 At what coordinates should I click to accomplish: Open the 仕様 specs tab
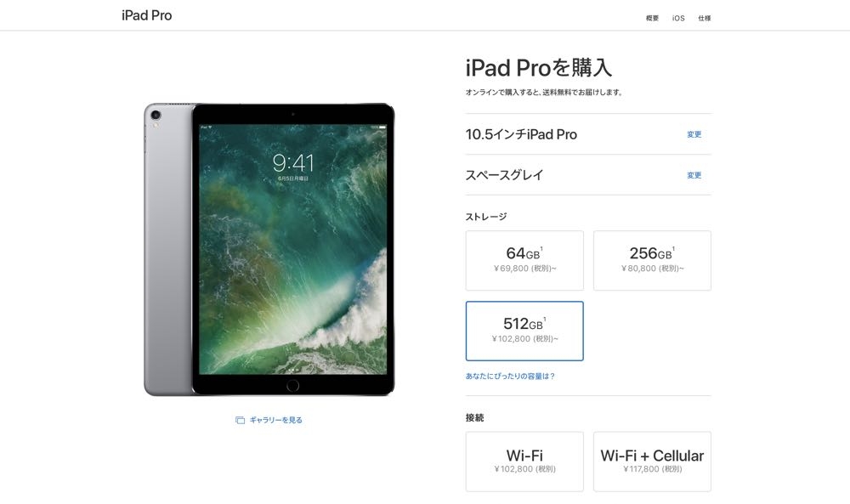705,18
